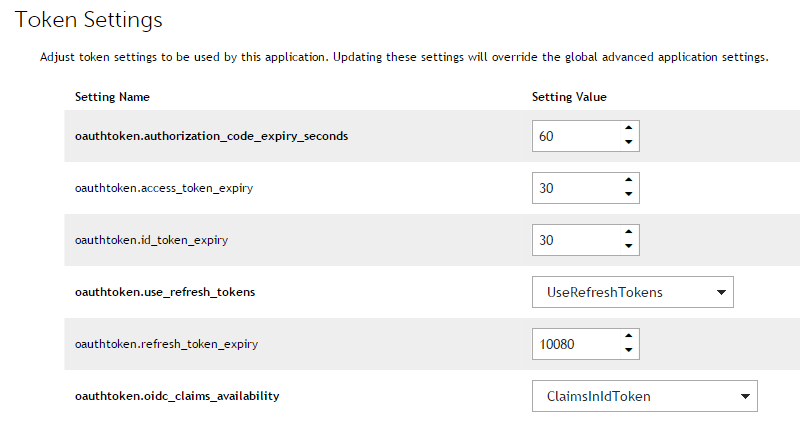Click down arrow for access_token_expiry
The width and height of the screenshot is (800, 429).
[x=628, y=195]
